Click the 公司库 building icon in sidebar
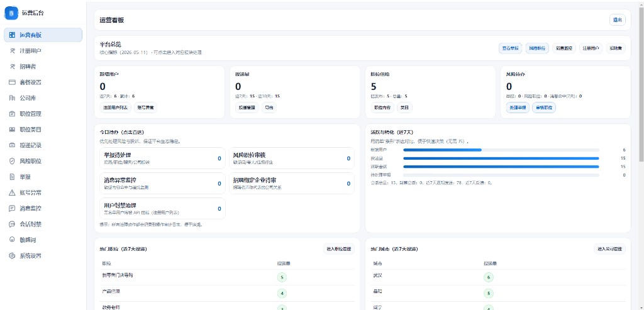The image size is (644, 310). 13,98
